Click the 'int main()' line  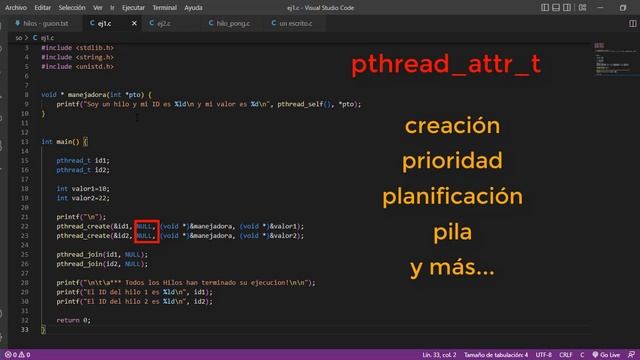[64, 142]
